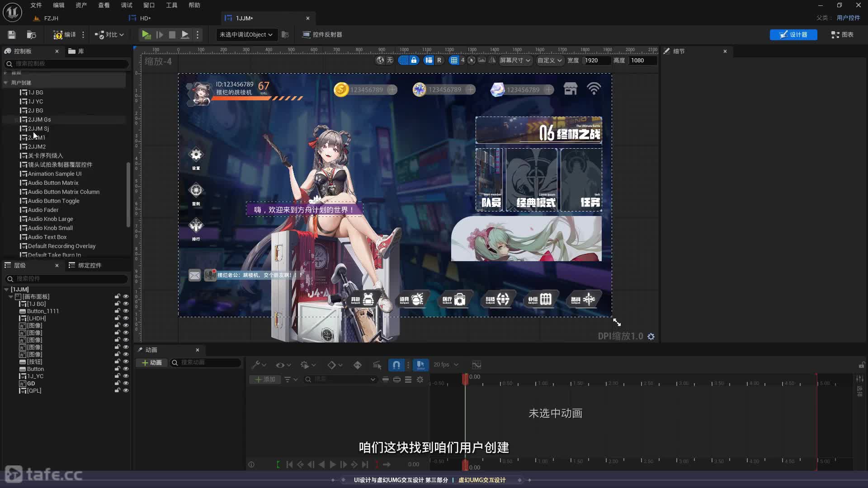Click the Browse to asset icon
This screenshot has width=868, height=488.
point(31,35)
